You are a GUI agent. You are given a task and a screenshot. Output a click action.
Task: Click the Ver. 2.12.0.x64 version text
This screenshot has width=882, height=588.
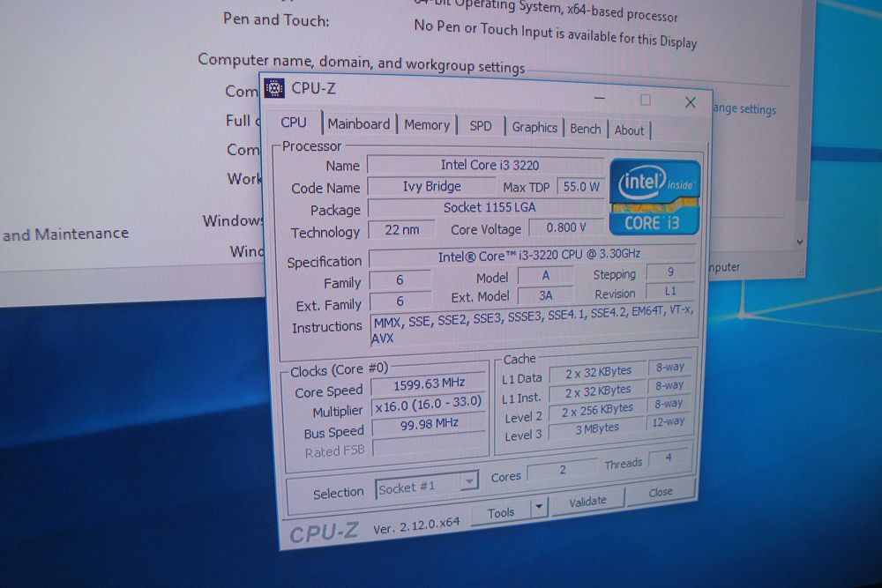(x=416, y=526)
